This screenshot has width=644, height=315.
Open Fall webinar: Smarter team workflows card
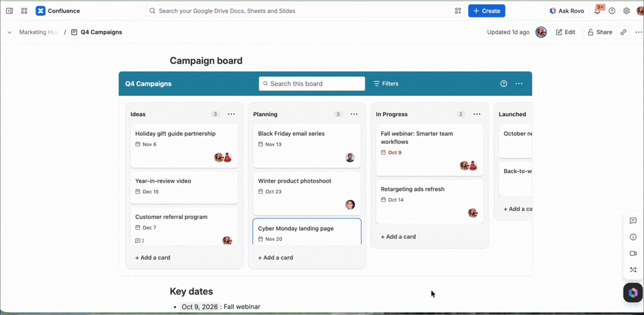430,150
